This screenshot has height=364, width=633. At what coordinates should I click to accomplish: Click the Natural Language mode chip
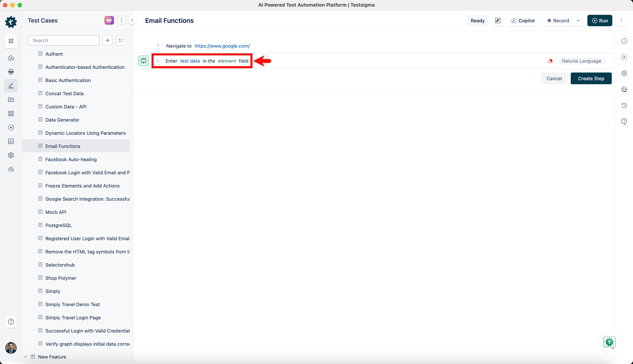coord(581,61)
